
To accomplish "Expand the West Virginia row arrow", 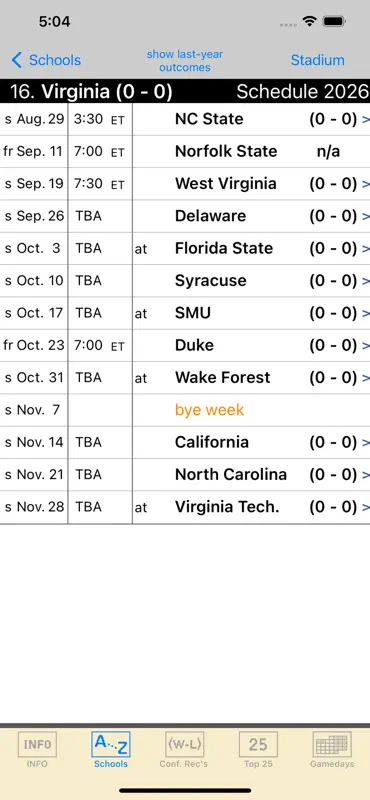I will (365, 184).
